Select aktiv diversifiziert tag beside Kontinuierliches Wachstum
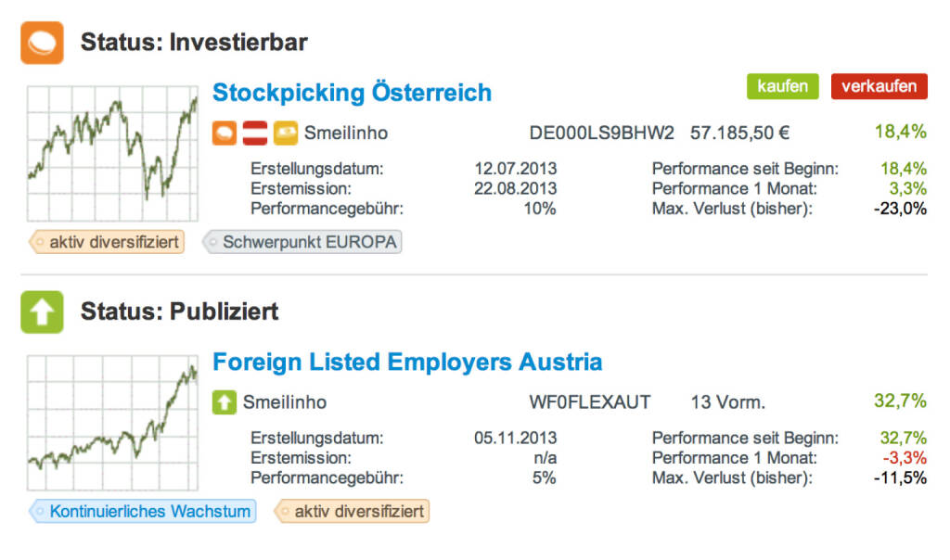This screenshot has width=950, height=560. 352,511
